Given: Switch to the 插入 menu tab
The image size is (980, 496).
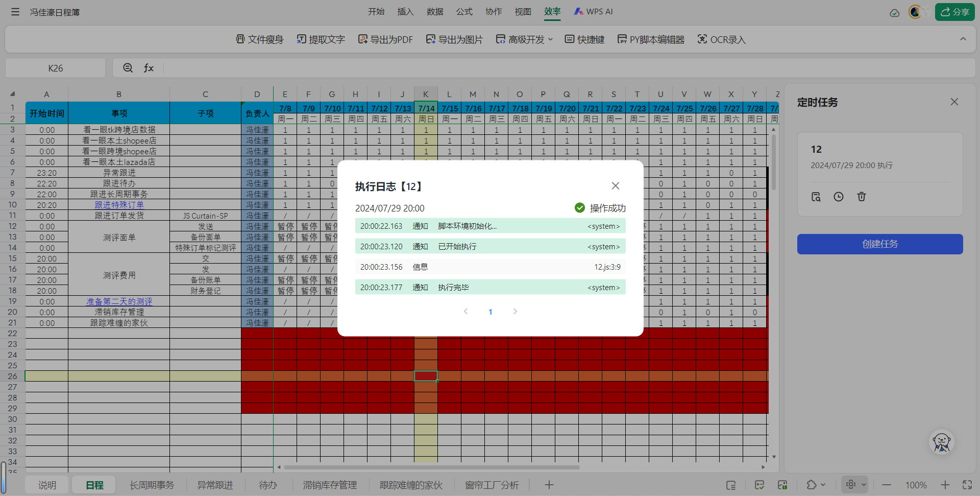Looking at the screenshot, I should [x=405, y=11].
